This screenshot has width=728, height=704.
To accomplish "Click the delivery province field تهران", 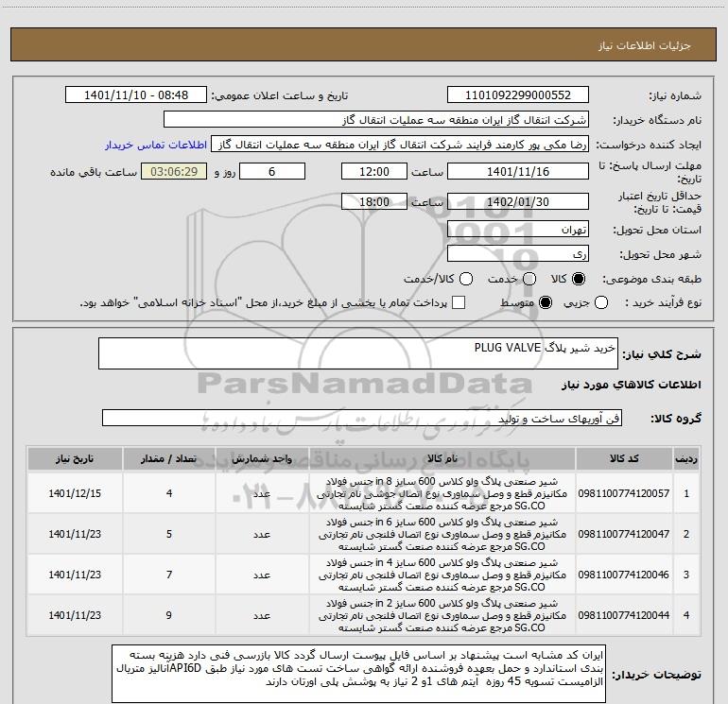I will pyautogui.click(x=518, y=230).
